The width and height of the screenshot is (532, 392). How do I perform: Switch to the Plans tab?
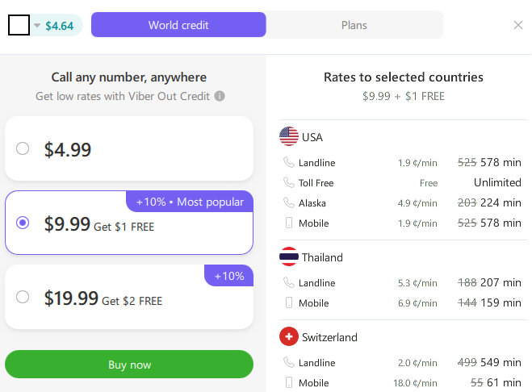pyautogui.click(x=354, y=25)
